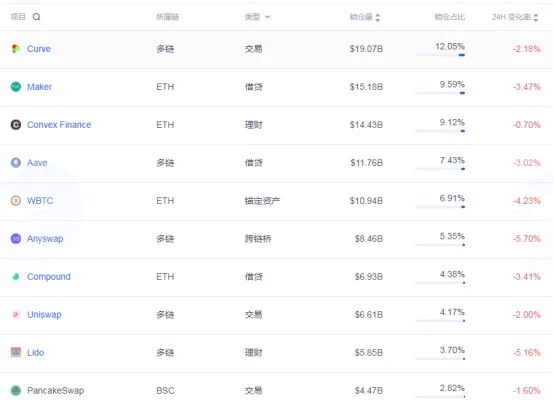Click the $6.93B value for Compound
The width and height of the screenshot is (554, 406).
[x=369, y=277]
